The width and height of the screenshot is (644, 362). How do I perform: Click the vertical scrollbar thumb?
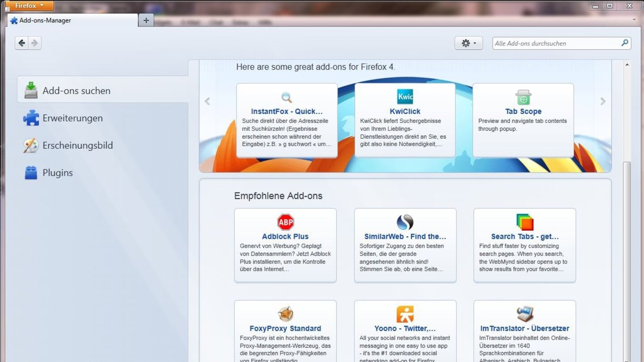pyautogui.click(x=627, y=261)
